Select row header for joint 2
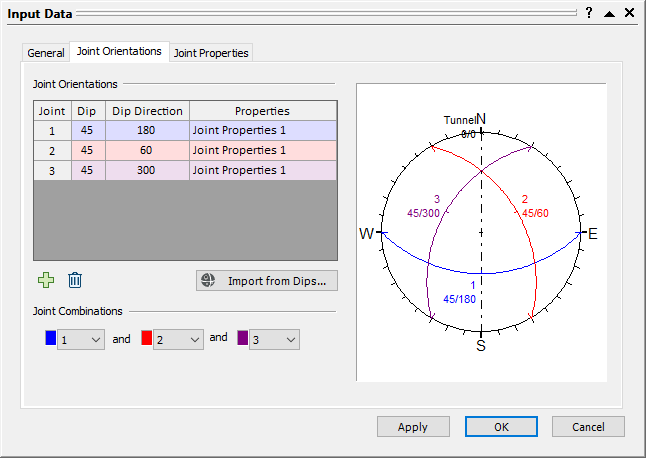The image size is (646, 458). [x=52, y=150]
